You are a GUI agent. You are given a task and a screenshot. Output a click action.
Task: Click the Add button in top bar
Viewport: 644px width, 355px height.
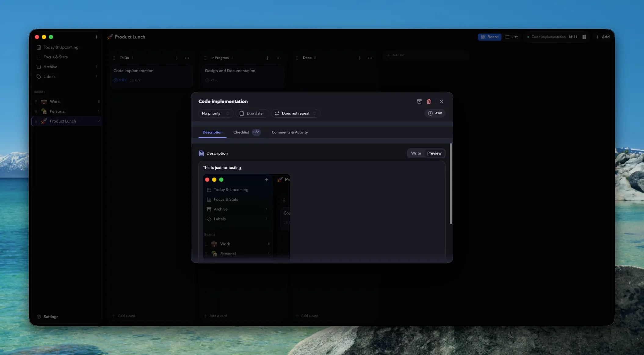click(602, 37)
